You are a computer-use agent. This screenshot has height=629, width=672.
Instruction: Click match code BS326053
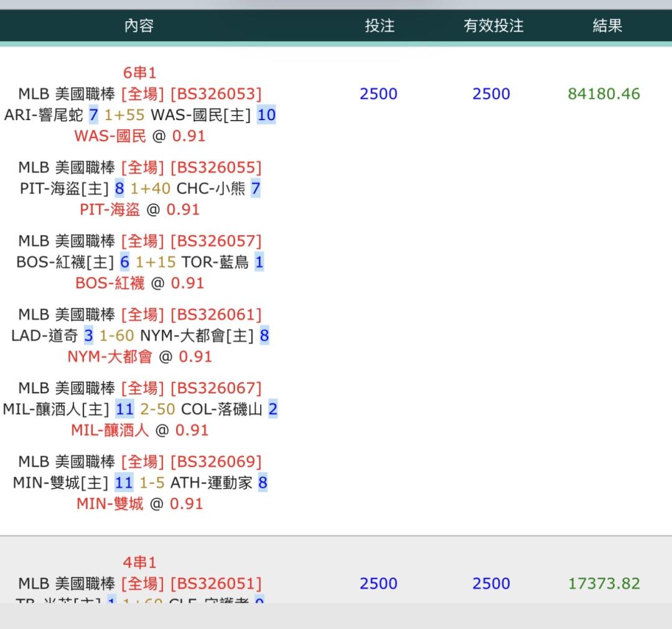click(x=216, y=94)
